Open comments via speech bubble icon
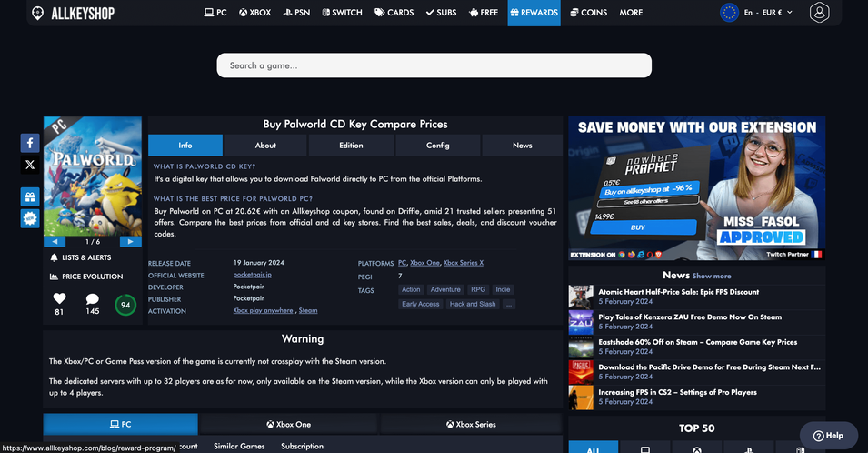Screen dimensions: 868x453 pyautogui.click(x=92, y=298)
